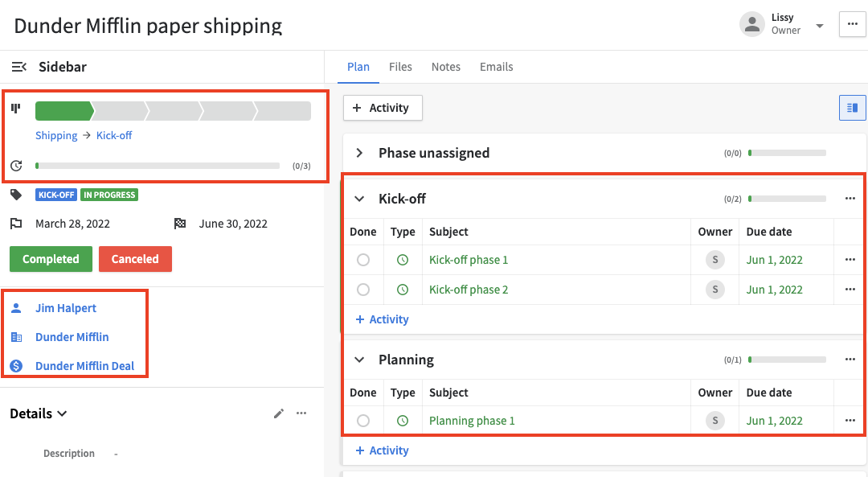The image size is (868, 477).
Task: Switch to the Files tab
Action: click(x=400, y=67)
